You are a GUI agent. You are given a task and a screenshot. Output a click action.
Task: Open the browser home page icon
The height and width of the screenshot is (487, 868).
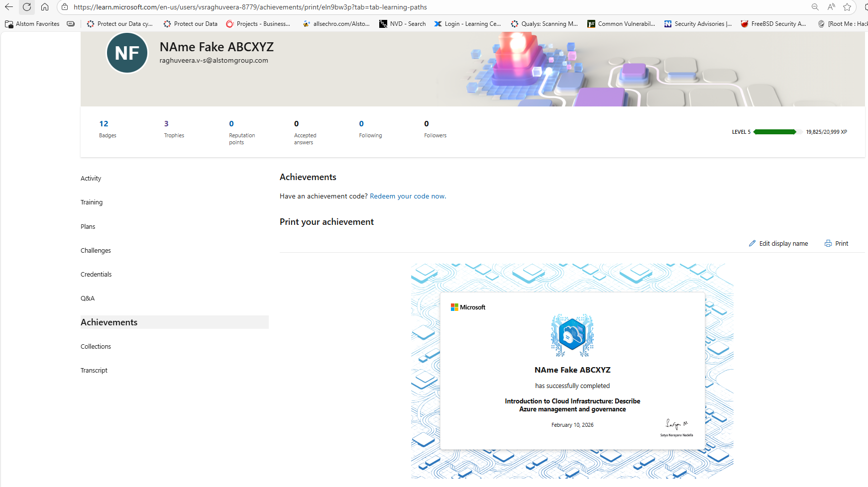[x=45, y=7]
